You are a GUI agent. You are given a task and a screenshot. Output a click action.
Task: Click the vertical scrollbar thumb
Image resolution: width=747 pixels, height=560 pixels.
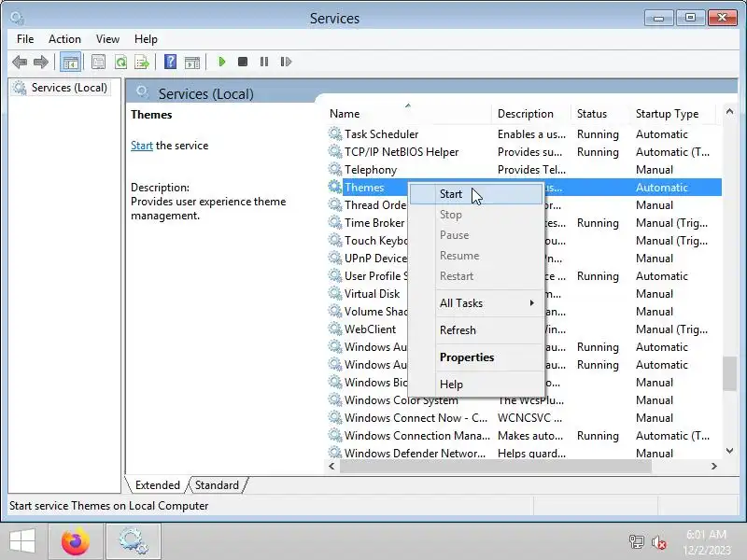(729, 374)
